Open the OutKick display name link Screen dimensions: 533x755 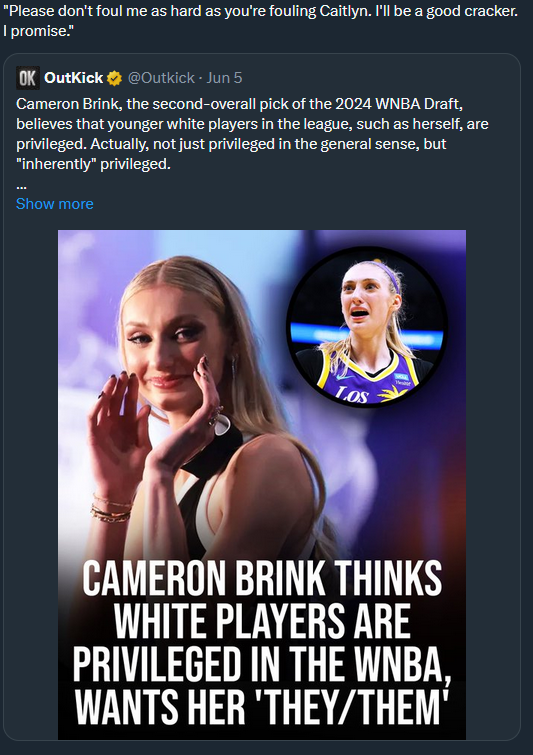(74, 78)
